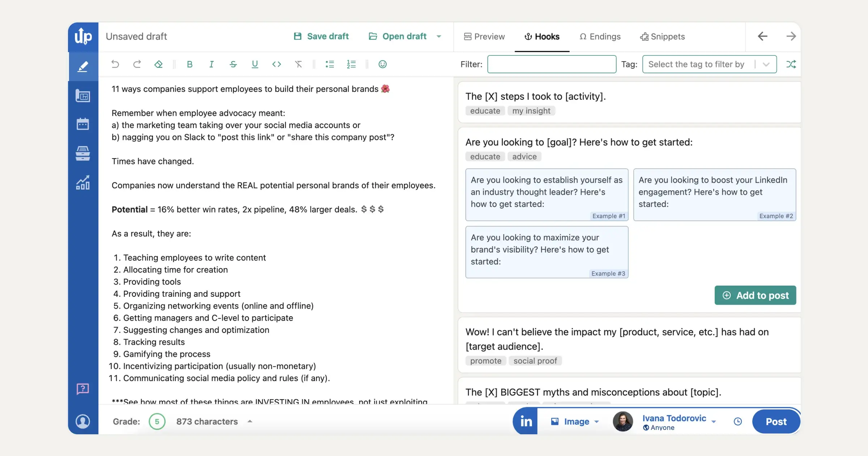Viewport: 868px width, 456px height.
Task: Click inside the Filter input field
Action: 552,64
